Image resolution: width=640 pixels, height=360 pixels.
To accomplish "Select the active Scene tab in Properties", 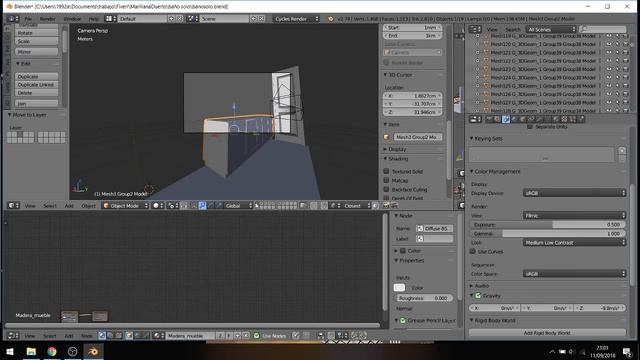I will 506,119.
